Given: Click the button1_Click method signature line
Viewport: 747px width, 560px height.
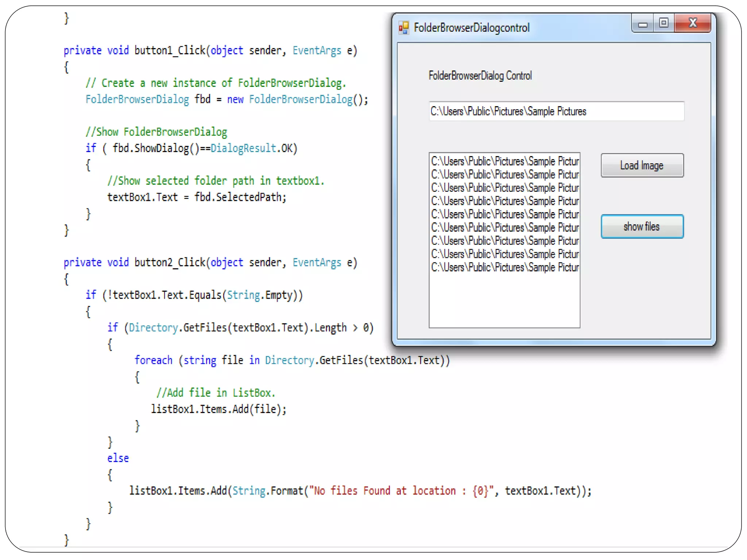Looking at the screenshot, I should pyautogui.click(x=210, y=50).
